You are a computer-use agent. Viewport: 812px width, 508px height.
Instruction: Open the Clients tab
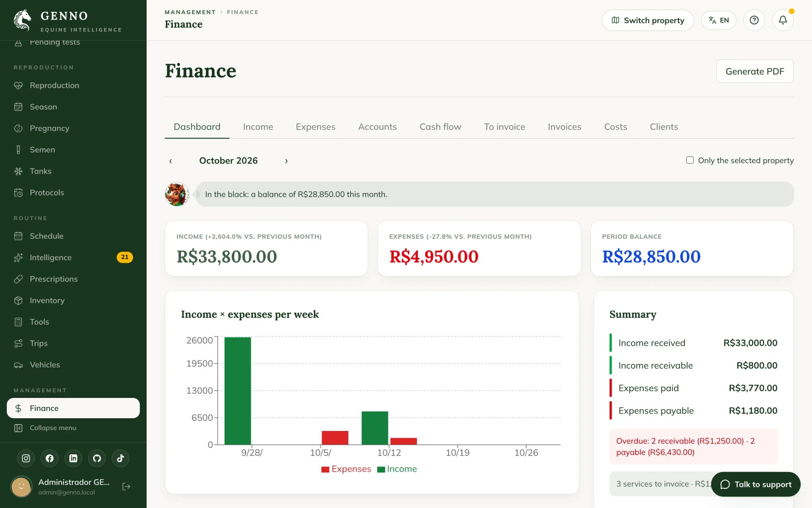coord(664,127)
